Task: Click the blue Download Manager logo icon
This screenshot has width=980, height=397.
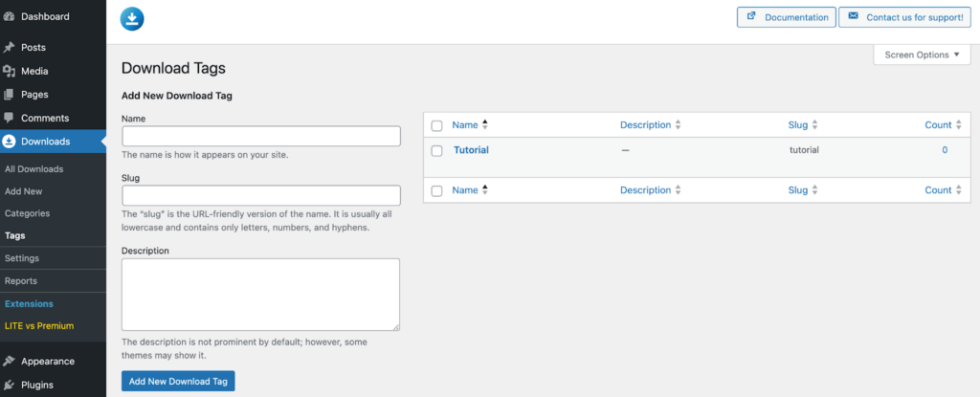Action: tap(132, 19)
